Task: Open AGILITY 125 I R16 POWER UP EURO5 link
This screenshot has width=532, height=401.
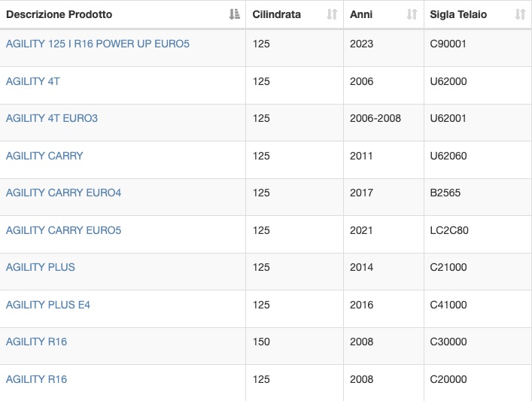Action: tap(98, 44)
